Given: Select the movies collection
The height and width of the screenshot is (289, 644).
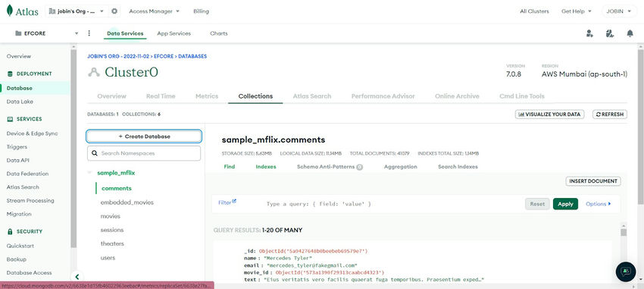Looking at the screenshot, I should pos(110,216).
